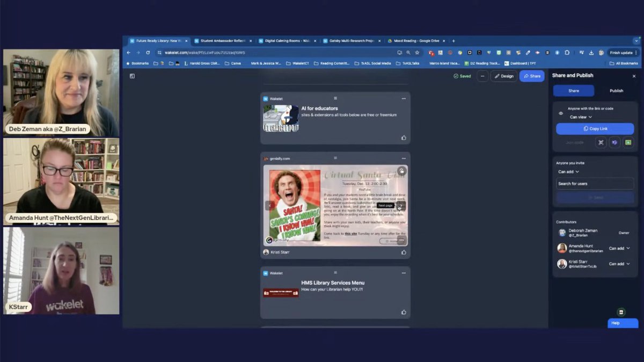Open the Canva bookmark
The height and width of the screenshot is (362, 644).
pos(232,63)
